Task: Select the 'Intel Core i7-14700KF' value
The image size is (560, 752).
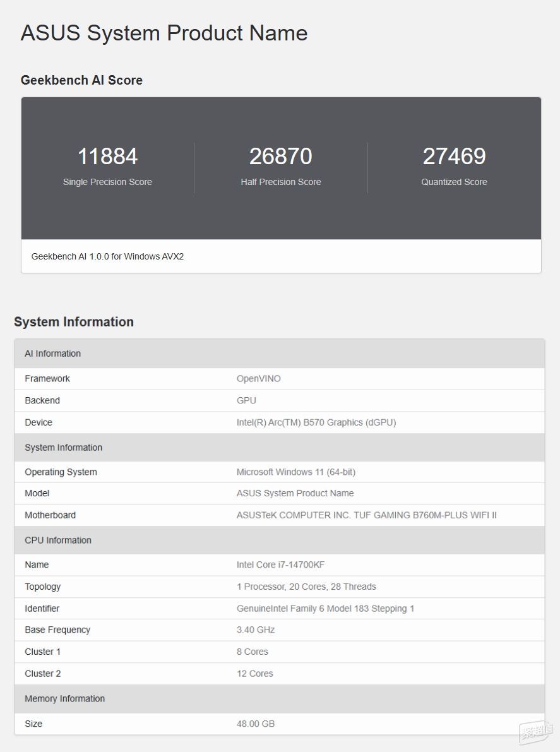Action: (280, 564)
